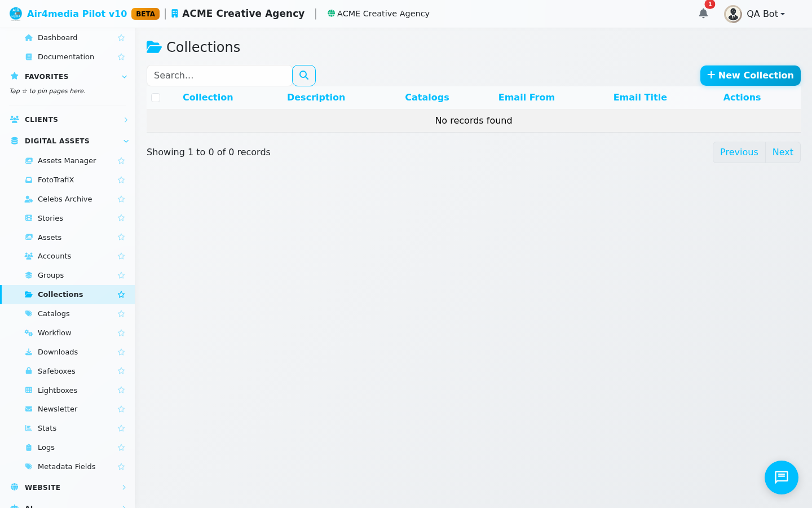Click the Newsletter envelope icon
The image size is (812, 508).
(x=29, y=409)
